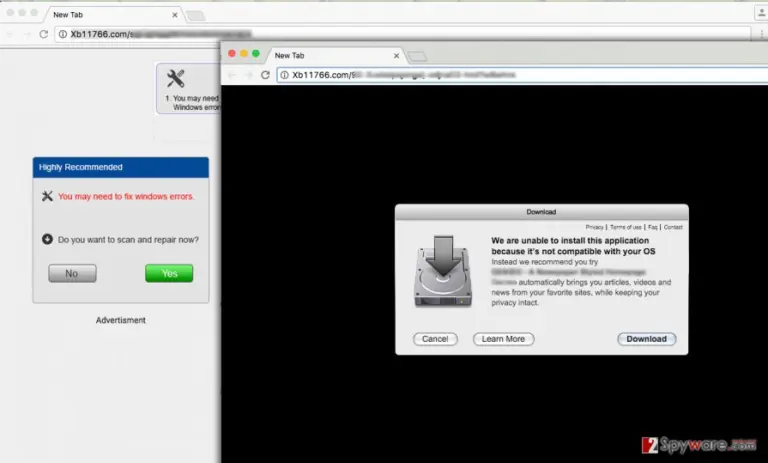Click the front window's address bar URL field
The image size is (768, 463).
(x=522, y=75)
